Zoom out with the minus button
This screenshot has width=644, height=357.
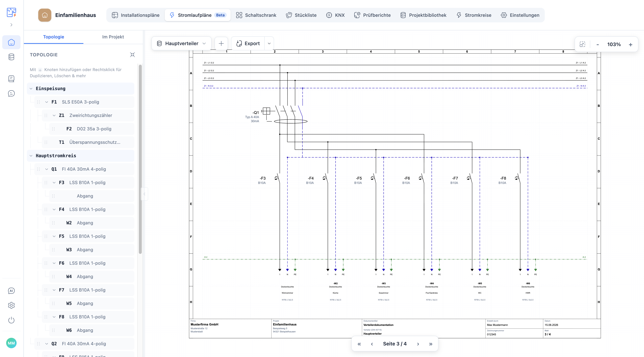click(x=598, y=45)
